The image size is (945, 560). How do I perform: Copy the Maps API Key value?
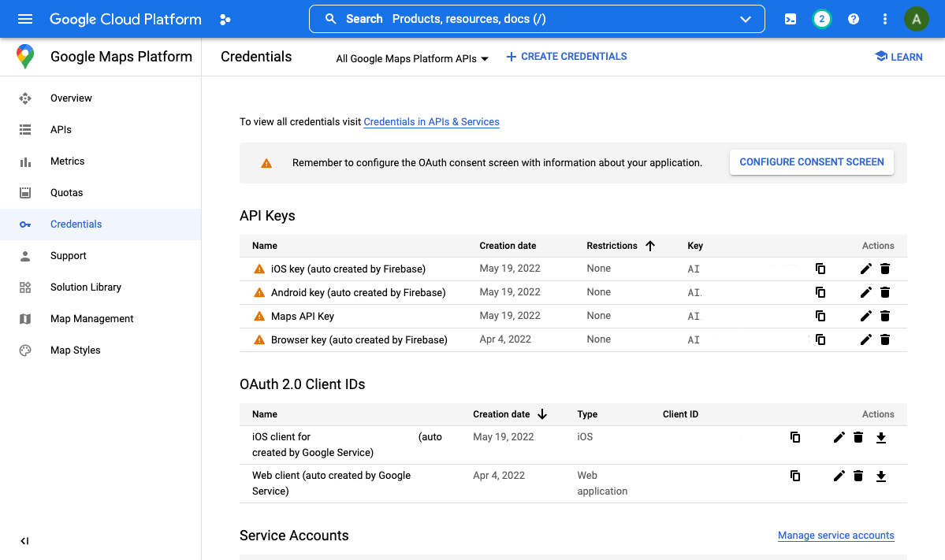click(820, 316)
